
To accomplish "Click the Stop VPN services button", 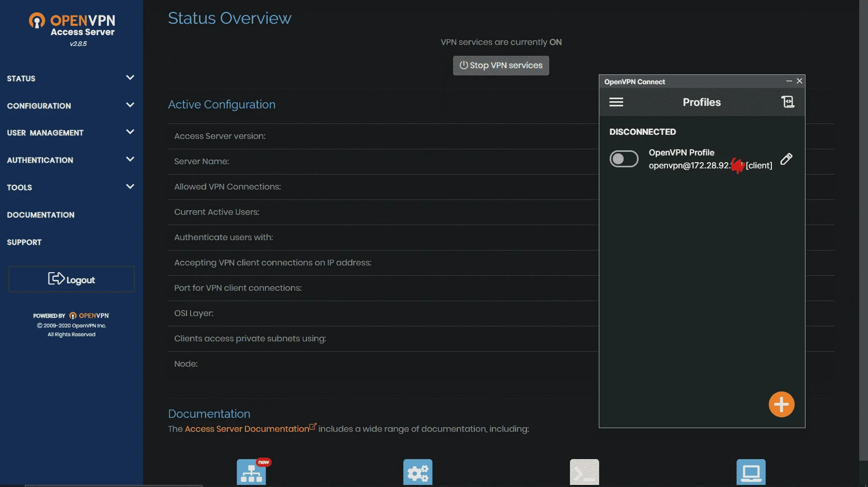I will (x=501, y=66).
